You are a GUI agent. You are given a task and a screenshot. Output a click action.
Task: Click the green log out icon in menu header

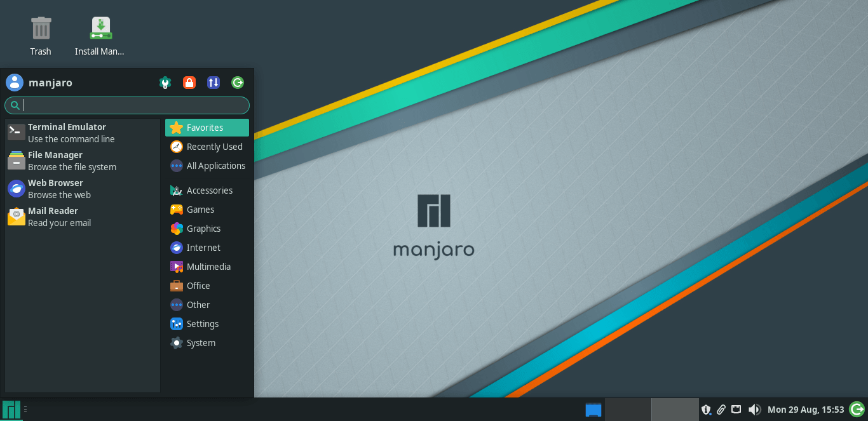click(x=238, y=83)
